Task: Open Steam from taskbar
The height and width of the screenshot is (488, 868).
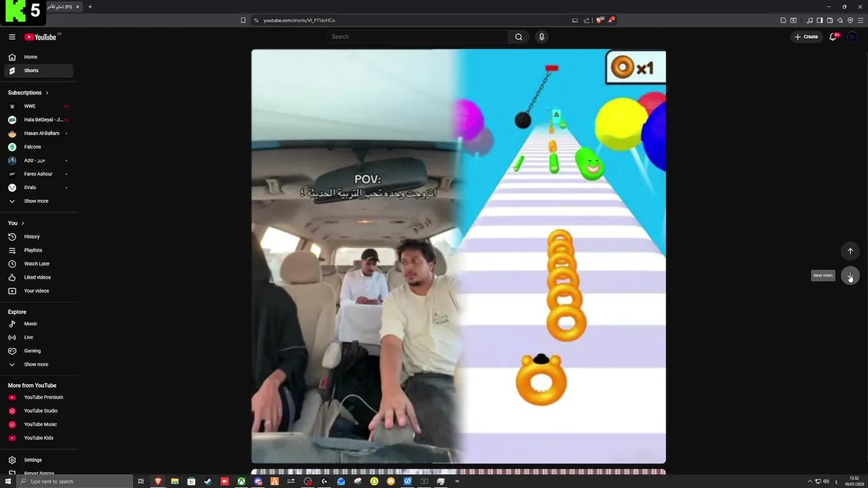Action: pyautogui.click(x=208, y=481)
